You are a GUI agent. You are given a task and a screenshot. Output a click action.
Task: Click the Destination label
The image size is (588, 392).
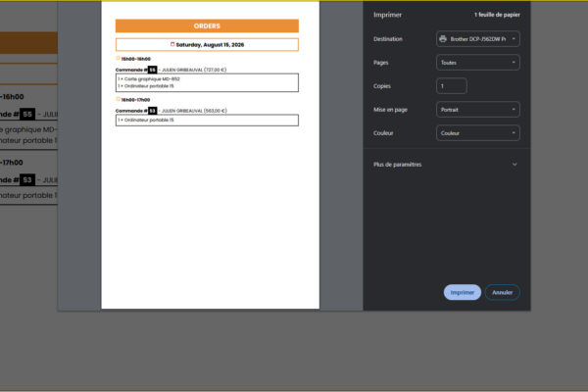(x=388, y=39)
